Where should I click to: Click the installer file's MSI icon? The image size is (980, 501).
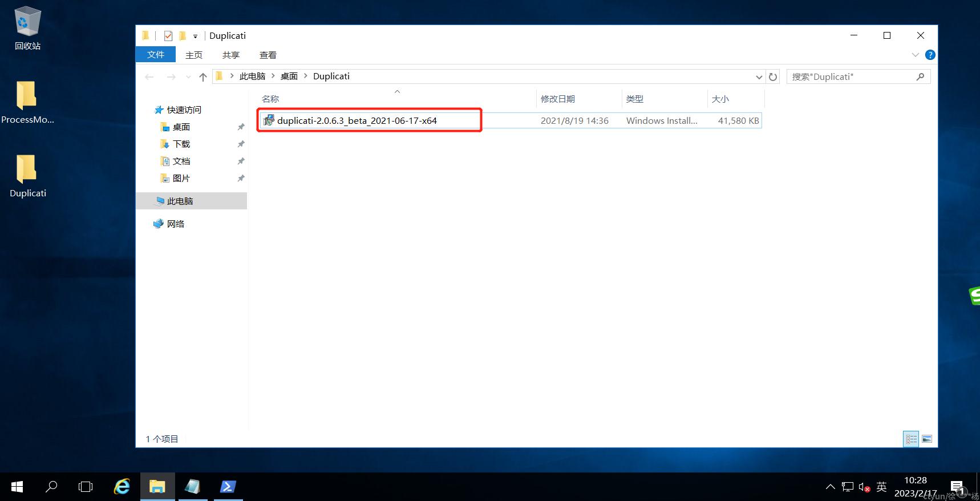269,120
